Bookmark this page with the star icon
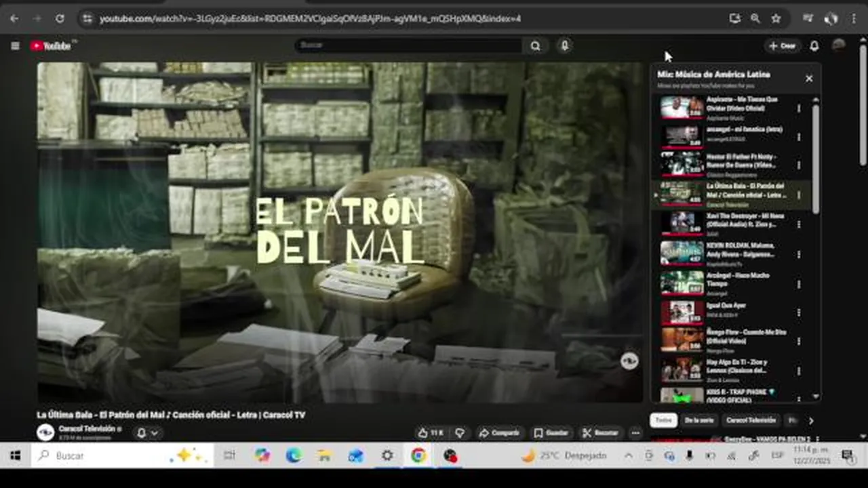 point(776,19)
